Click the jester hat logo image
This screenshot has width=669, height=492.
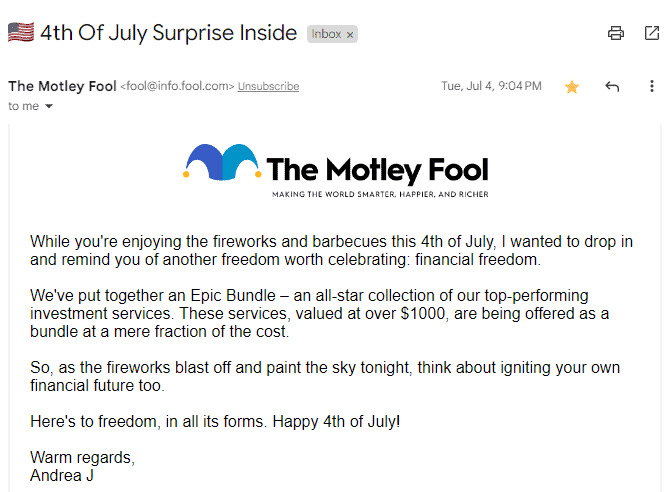click(x=222, y=162)
